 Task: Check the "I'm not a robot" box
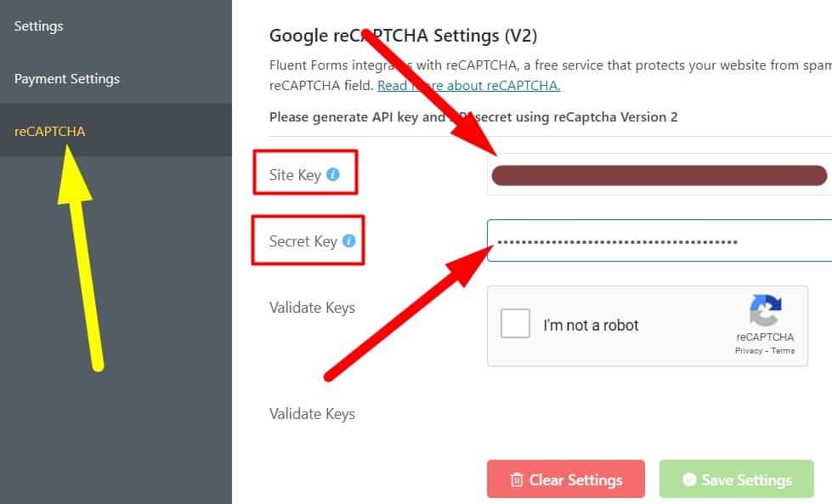(x=516, y=324)
